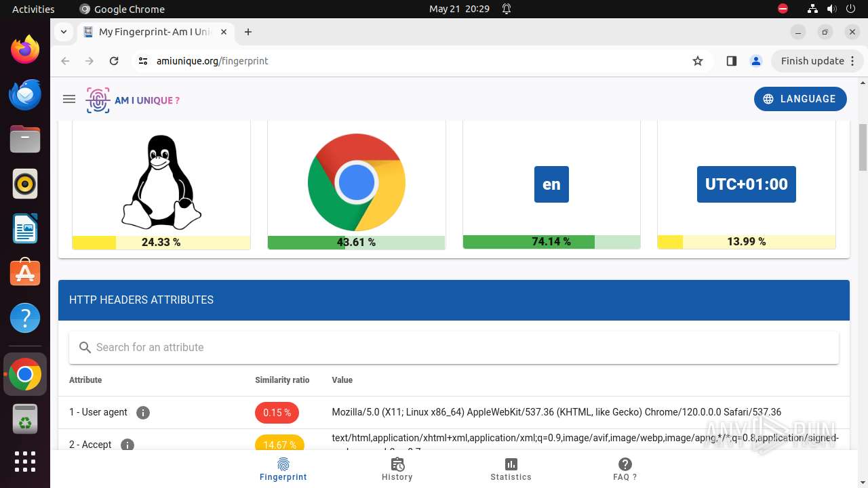Go back with browser back arrow
This screenshot has height=488, width=868.
coord(65,61)
